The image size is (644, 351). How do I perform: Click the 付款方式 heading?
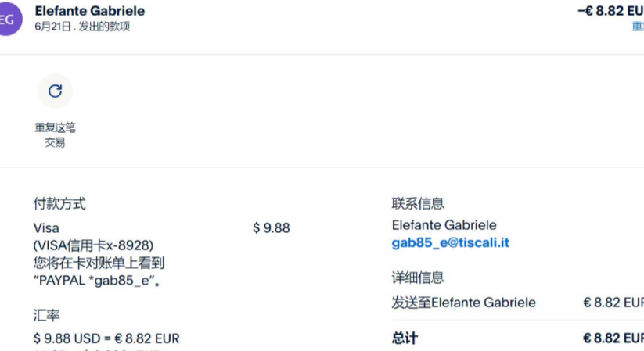pos(59,204)
